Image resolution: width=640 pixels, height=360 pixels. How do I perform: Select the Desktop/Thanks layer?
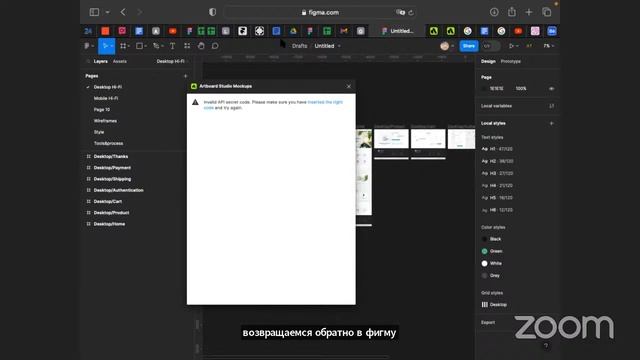click(111, 157)
